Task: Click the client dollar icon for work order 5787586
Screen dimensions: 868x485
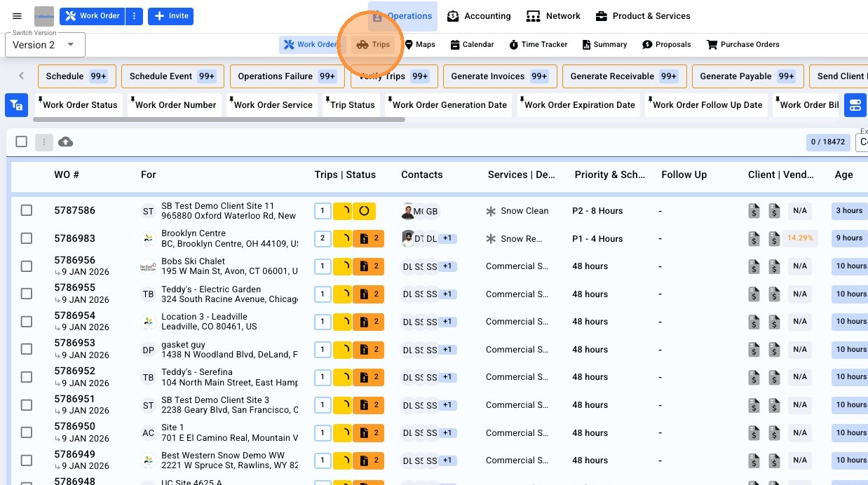Action: [x=754, y=211]
